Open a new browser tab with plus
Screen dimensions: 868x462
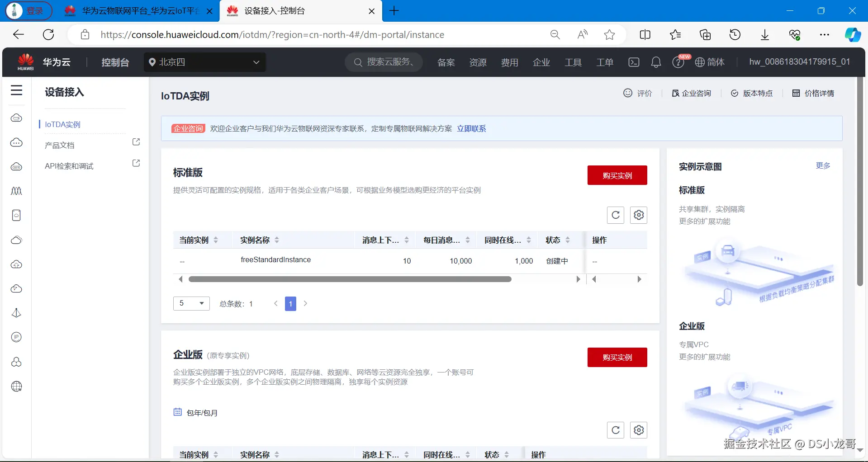pos(394,11)
